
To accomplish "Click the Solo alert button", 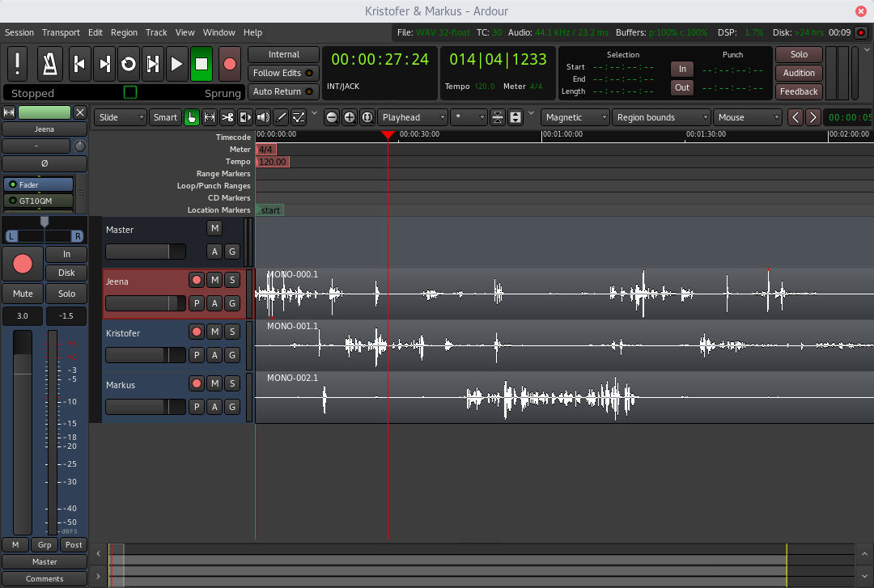I will tap(799, 55).
